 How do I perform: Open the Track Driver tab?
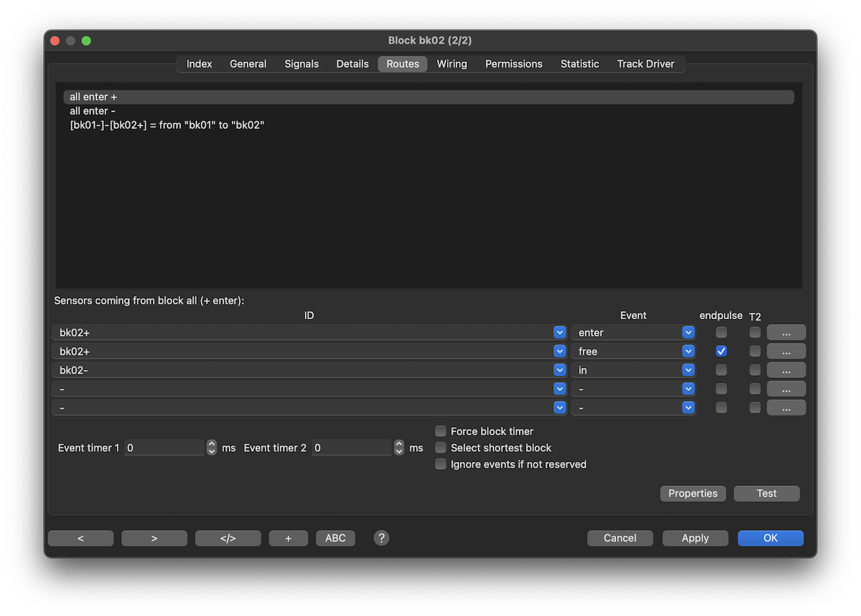point(646,64)
